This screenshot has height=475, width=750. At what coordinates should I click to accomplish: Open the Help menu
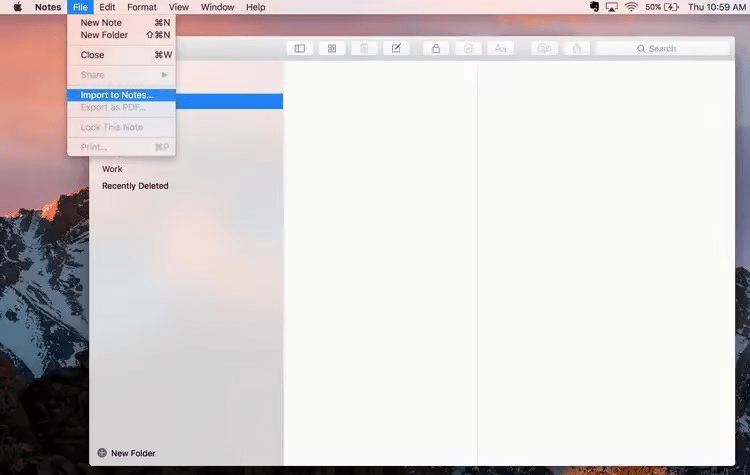tap(255, 7)
